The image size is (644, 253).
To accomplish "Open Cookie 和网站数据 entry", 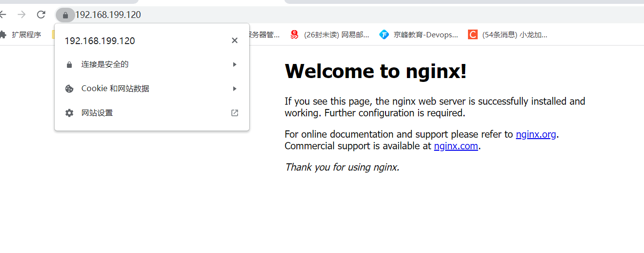I will (x=152, y=89).
